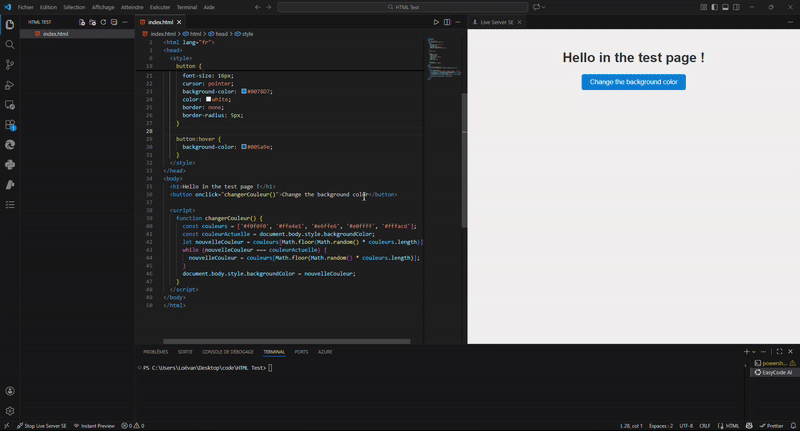Toggle bottom panel visibility
The height and width of the screenshot is (431, 800).
point(725,7)
